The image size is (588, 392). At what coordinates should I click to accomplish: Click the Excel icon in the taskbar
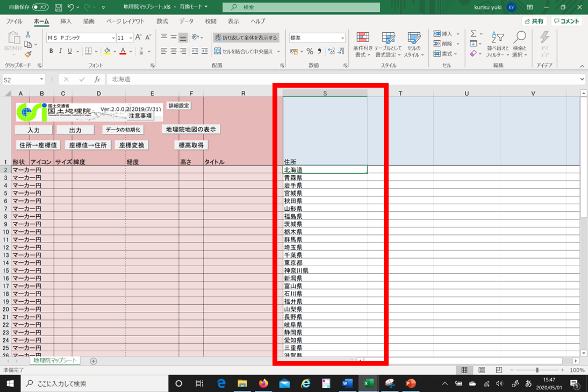368,383
